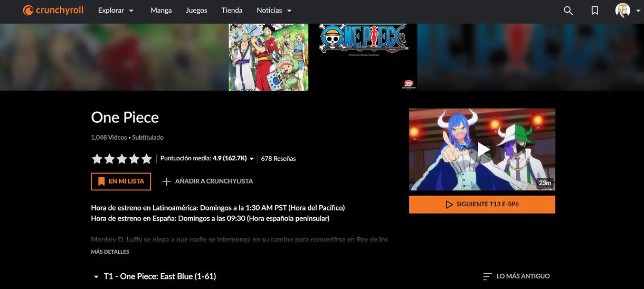Click the 23m duration badge
This screenshot has height=289, width=644.
[545, 183]
